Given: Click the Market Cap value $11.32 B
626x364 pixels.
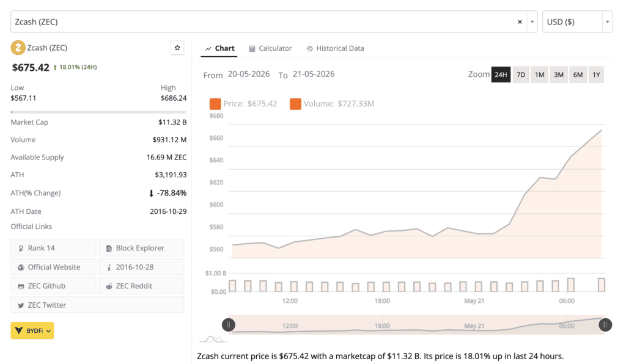Looking at the screenshot, I should pos(172,122).
